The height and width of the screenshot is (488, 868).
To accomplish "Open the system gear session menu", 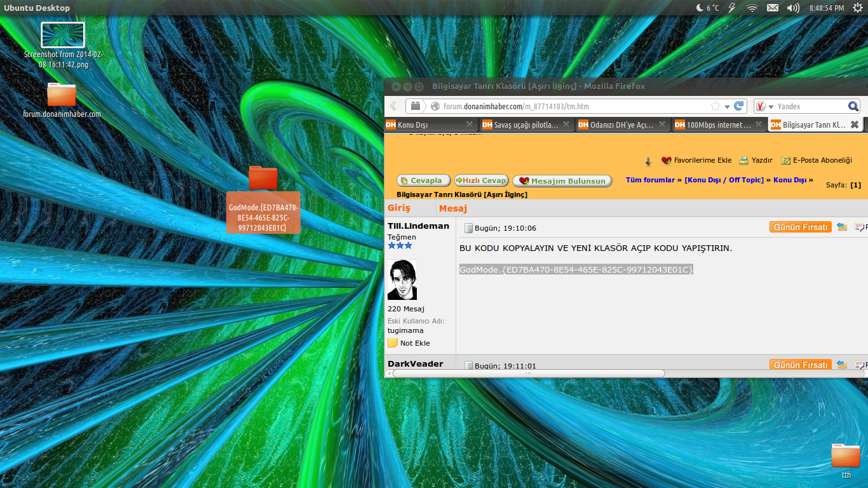I will pos(857,8).
